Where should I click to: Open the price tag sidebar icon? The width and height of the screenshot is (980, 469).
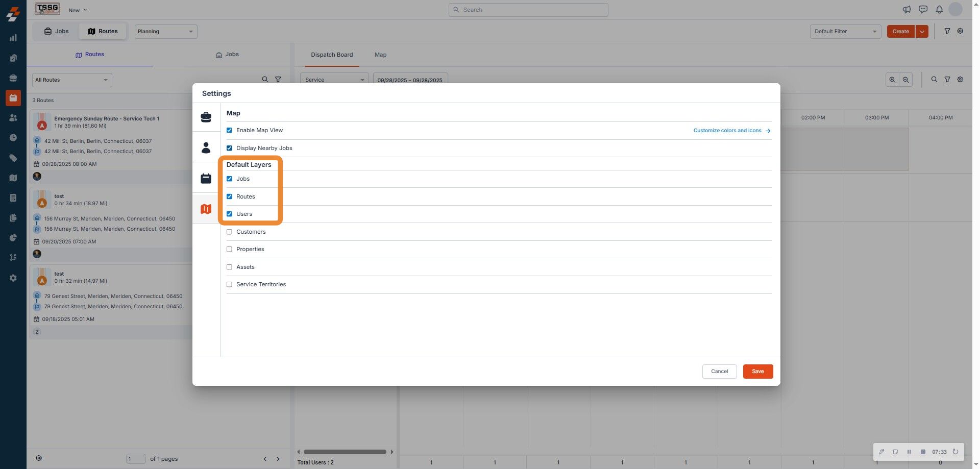click(13, 158)
